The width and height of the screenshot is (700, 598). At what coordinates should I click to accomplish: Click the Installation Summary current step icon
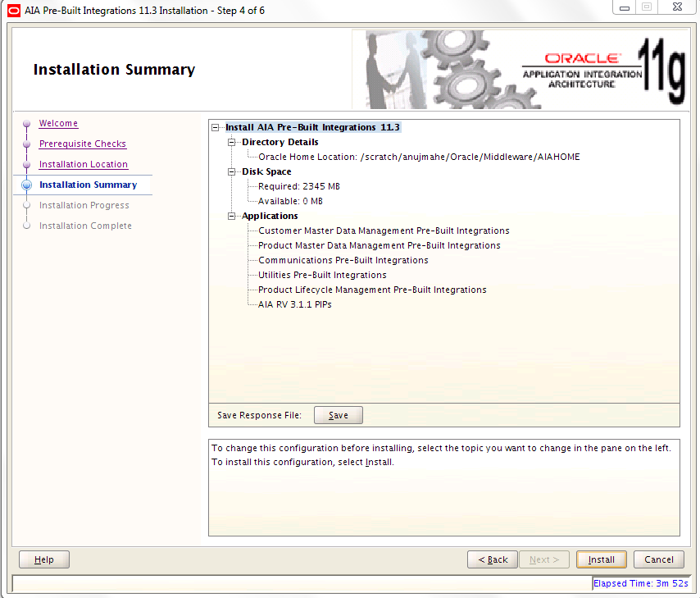[x=27, y=185]
